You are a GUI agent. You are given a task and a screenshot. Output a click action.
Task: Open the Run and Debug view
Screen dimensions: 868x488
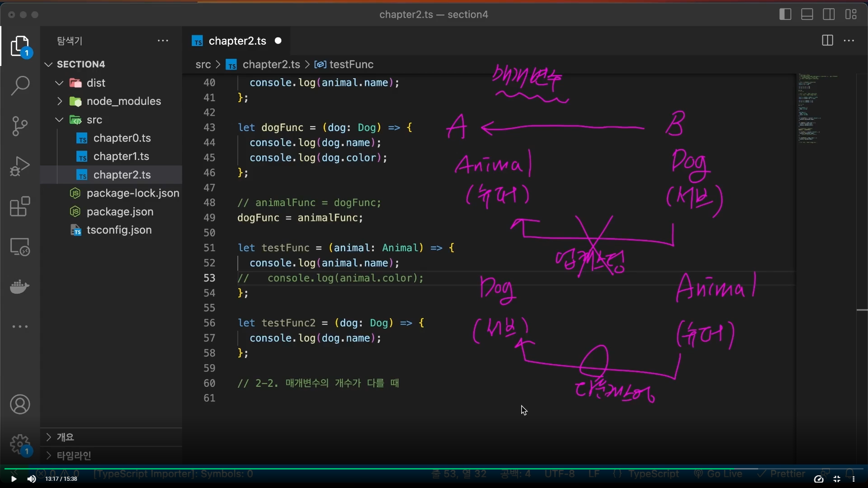(x=20, y=166)
